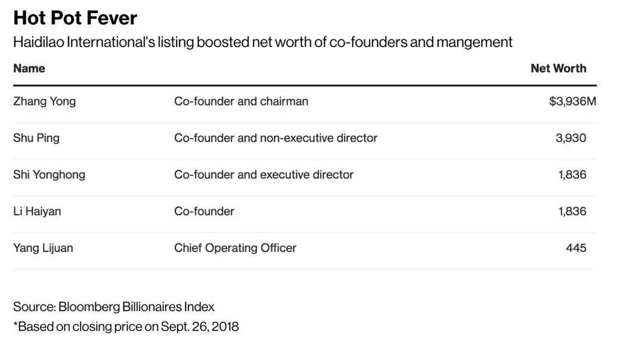Click Li Haiyan's 'Co-founder' role text
This screenshot has width=644, height=345.
[204, 212]
